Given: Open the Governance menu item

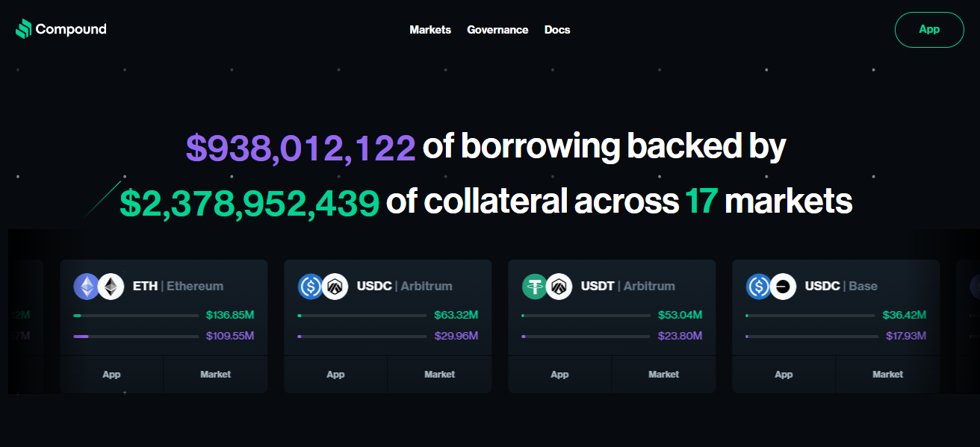Looking at the screenshot, I should [x=497, y=30].
